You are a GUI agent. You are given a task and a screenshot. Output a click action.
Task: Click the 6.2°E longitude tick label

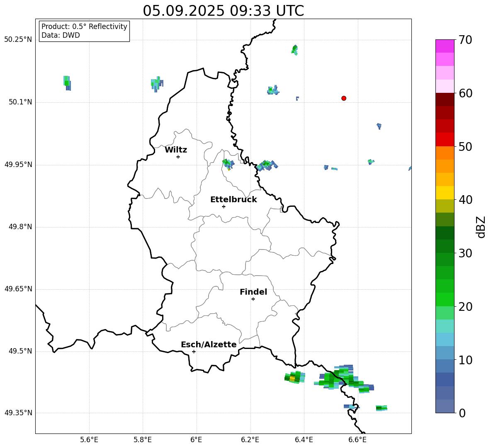click(250, 440)
